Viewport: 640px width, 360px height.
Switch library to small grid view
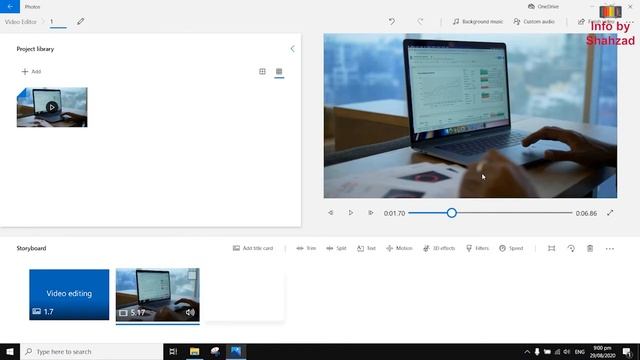tap(279, 71)
